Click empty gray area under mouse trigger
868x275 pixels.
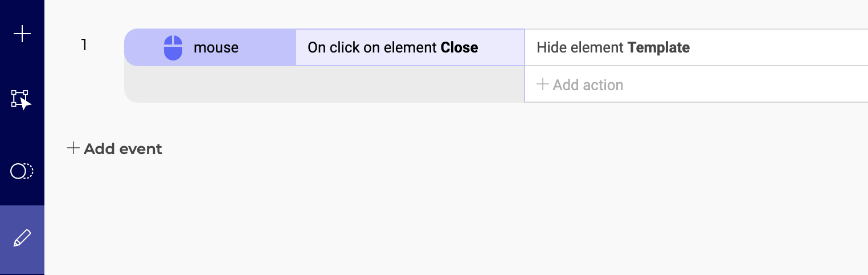pyautogui.click(x=324, y=84)
